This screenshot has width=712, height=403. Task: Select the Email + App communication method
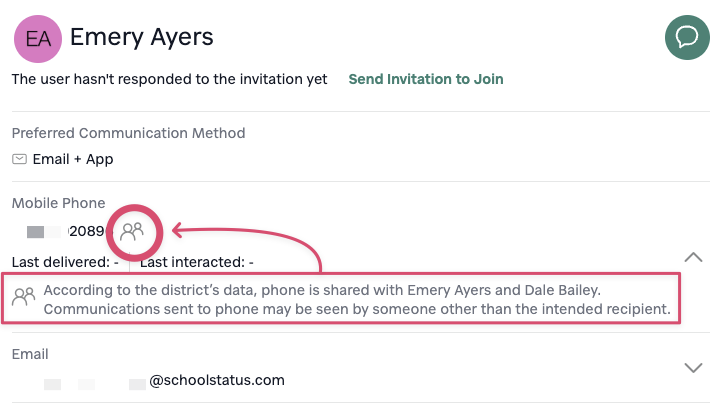pos(73,159)
